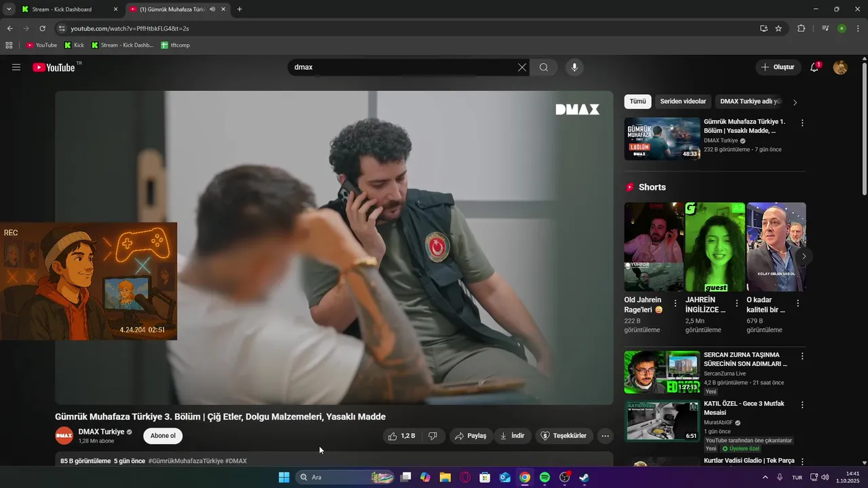Open the apps grid in bookmarks bar
The width and height of the screenshot is (868, 488).
pos(9,45)
